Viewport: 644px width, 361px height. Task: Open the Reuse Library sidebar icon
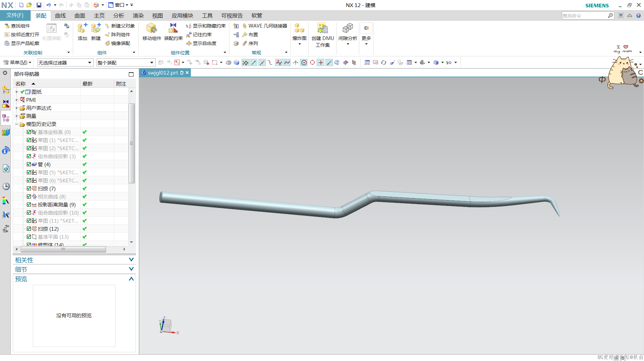click(x=6, y=132)
